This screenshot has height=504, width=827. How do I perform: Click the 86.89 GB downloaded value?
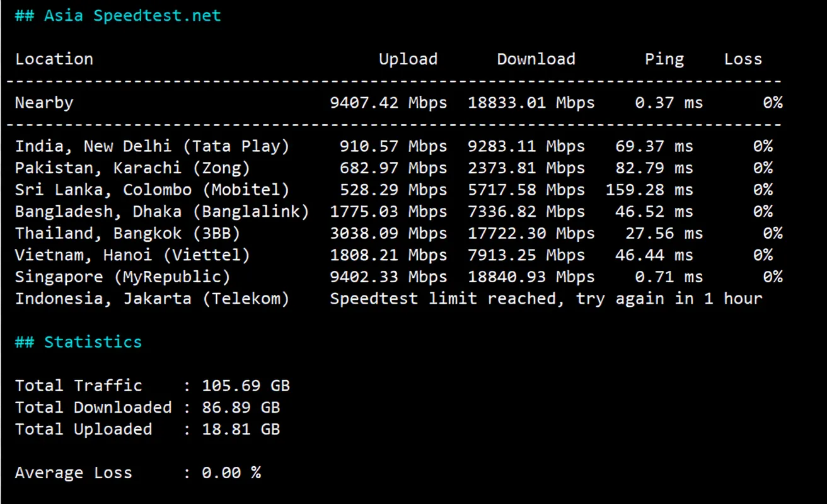pos(241,408)
